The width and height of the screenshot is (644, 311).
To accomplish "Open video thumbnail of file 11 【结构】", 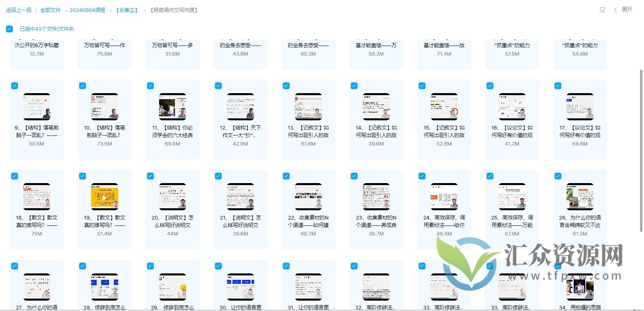I will [173, 107].
